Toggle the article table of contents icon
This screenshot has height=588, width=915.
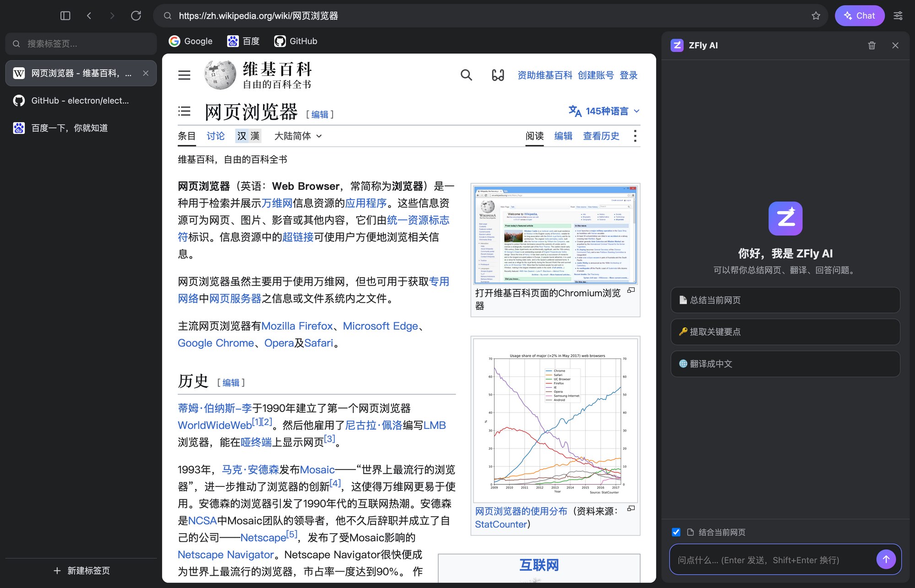184,111
